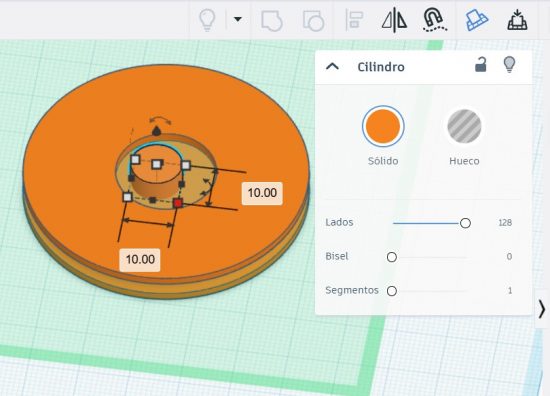The width and height of the screenshot is (550, 396).
Task: Click the 10.00 width dimension box below the shape
Action: pos(140,260)
